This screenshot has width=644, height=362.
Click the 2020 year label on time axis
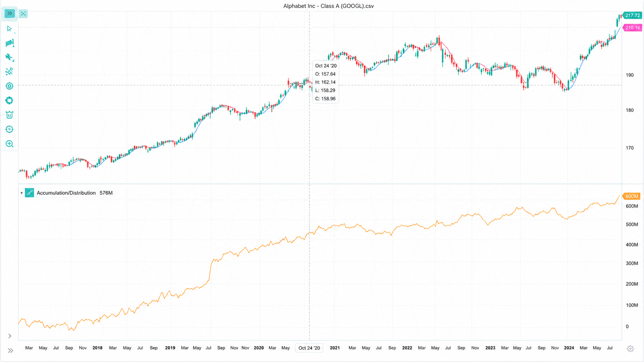click(259, 348)
